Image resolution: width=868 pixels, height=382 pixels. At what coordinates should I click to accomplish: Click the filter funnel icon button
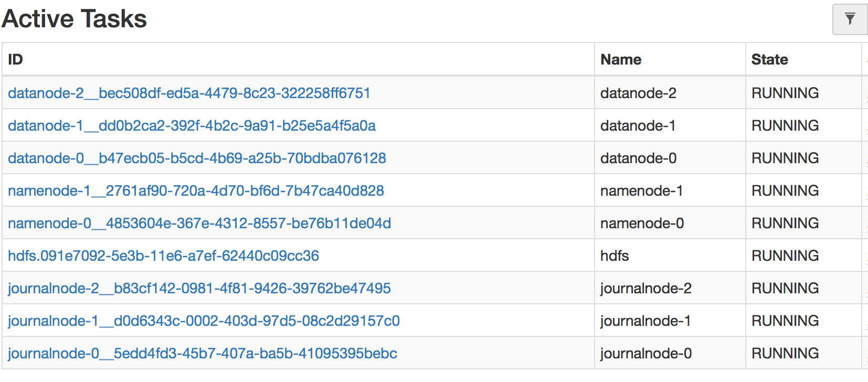coord(850,19)
